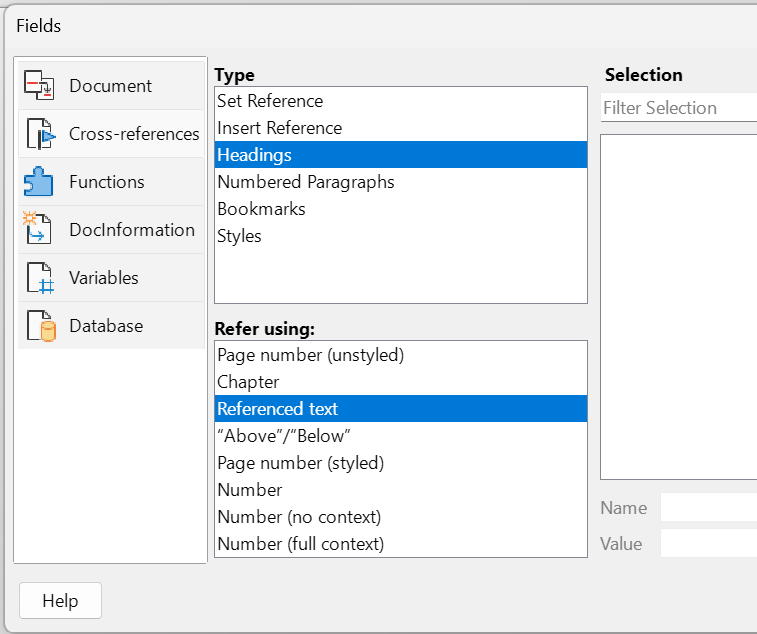Pick Number (no context) format
This screenshot has width=757, height=634.
401,517
